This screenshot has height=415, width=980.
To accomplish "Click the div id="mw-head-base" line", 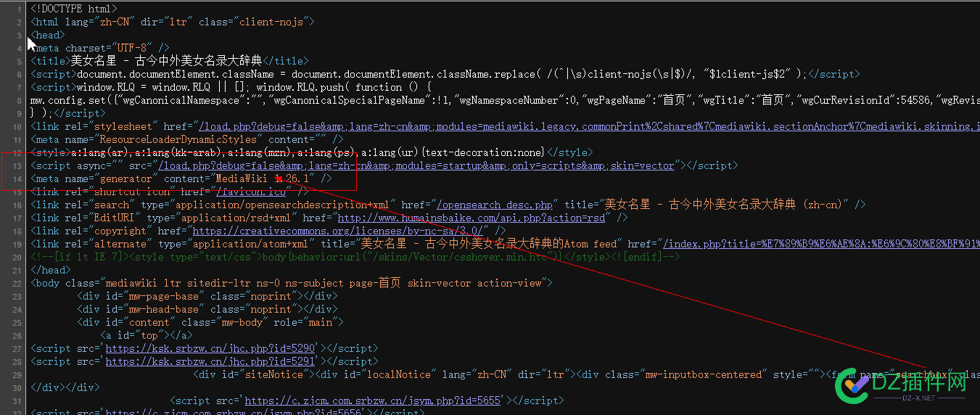I will (x=207, y=309).
